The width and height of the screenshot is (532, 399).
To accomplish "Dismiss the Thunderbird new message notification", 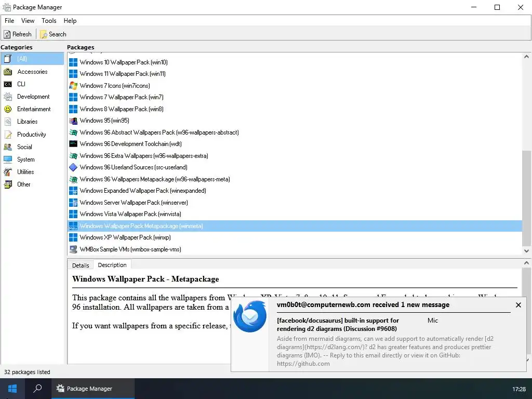I will click(518, 305).
